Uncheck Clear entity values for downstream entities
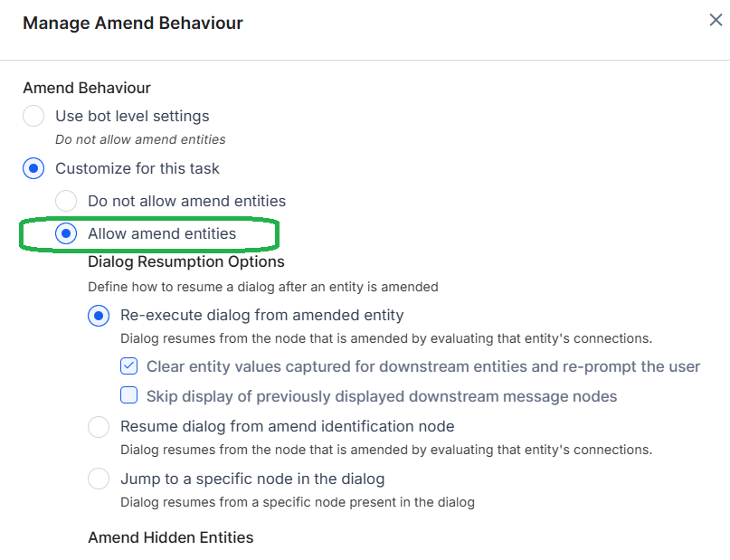This screenshot has height=560, width=730. click(x=129, y=366)
